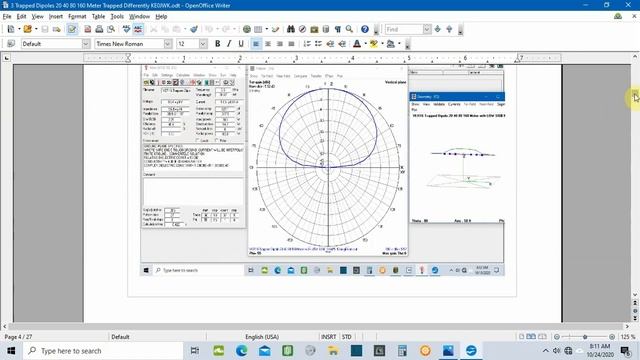Image resolution: width=640 pixels, height=360 pixels.
Task: Open the New document dropdown arrow
Action: coord(19,29)
